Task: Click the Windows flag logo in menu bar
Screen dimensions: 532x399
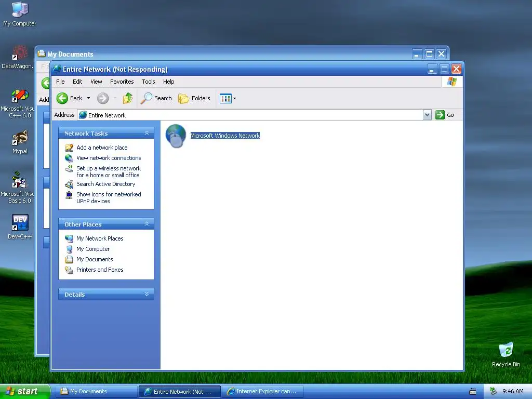Action: tap(451, 82)
